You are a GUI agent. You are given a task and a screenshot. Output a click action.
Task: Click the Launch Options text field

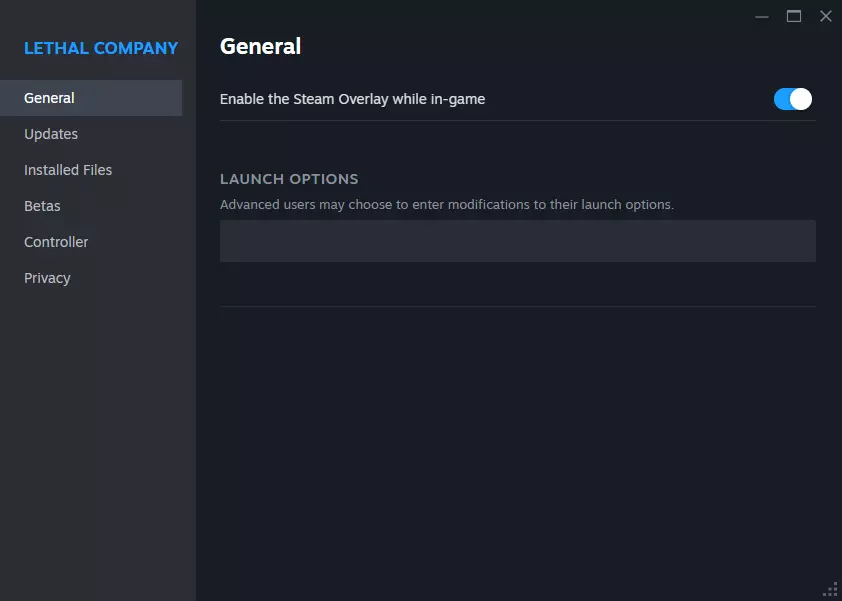click(x=518, y=241)
